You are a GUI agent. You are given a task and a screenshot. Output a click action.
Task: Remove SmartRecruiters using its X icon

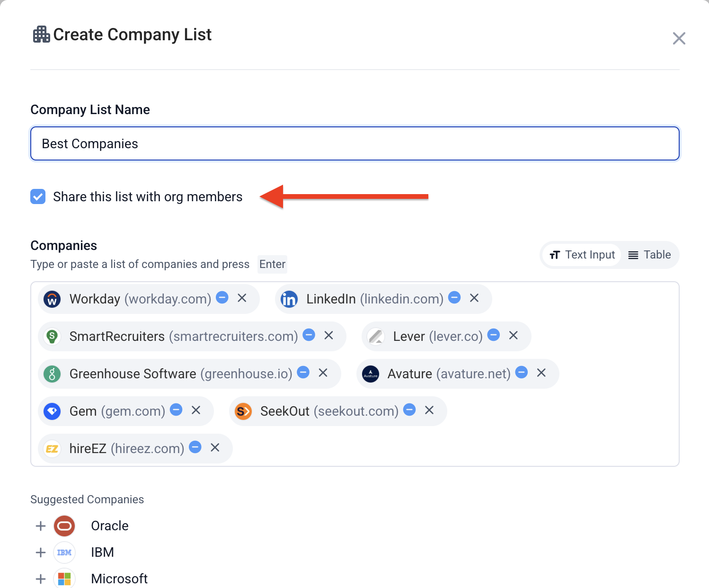coord(328,335)
